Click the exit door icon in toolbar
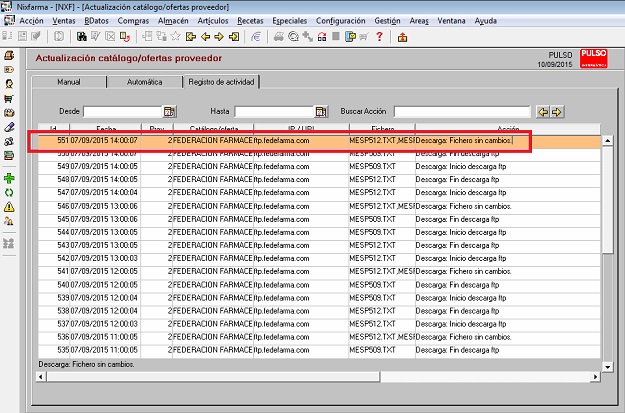This screenshot has height=413, width=625. coord(403,37)
